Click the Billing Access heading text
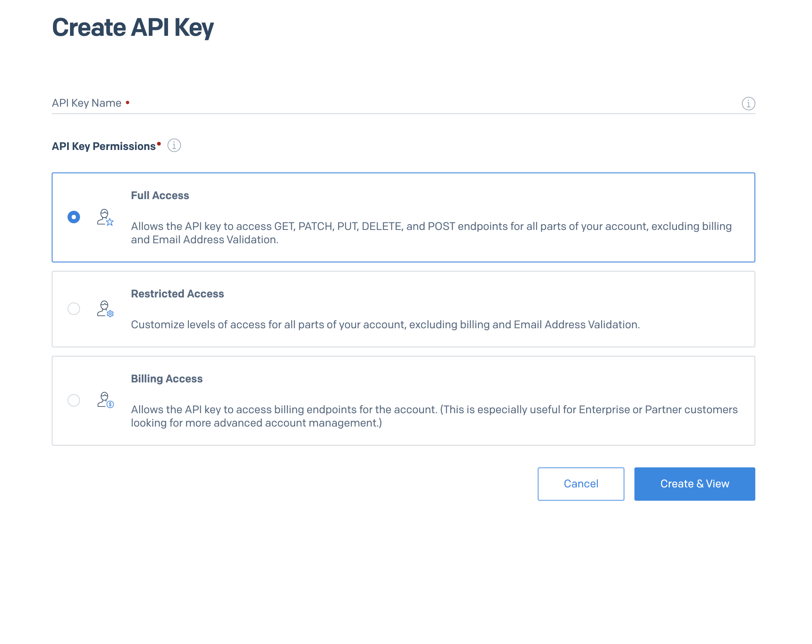The image size is (812, 644). 167,379
